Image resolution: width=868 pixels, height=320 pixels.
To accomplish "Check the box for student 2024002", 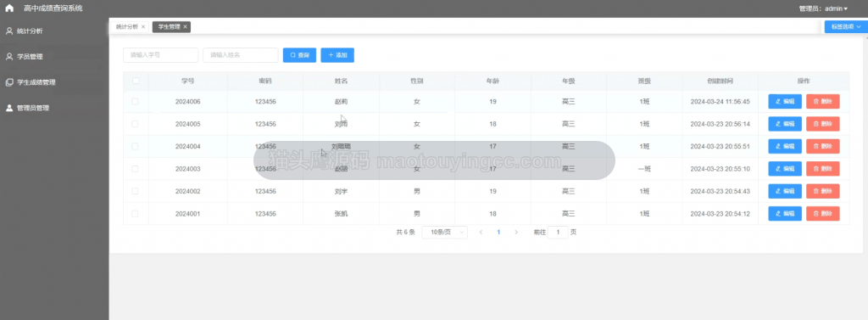I will pos(135,191).
